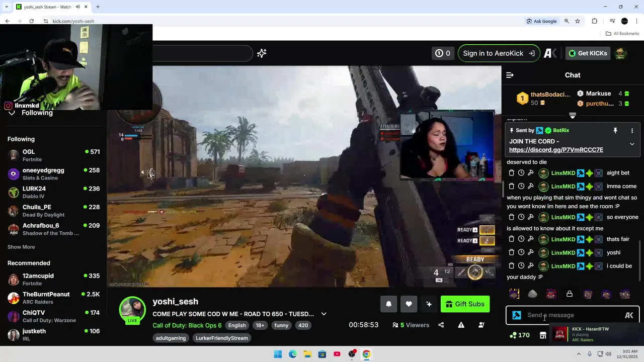
Task: Click Sign in to AeroKick button
Action: [x=499, y=53]
